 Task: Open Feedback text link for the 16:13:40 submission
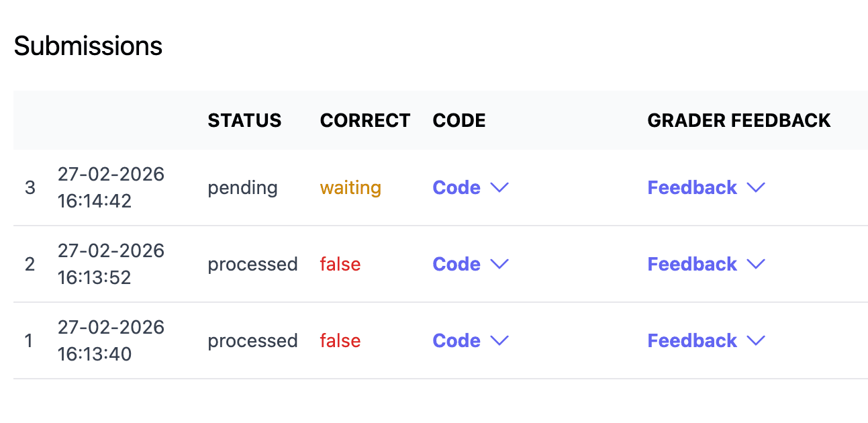click(x=692, y=341)
